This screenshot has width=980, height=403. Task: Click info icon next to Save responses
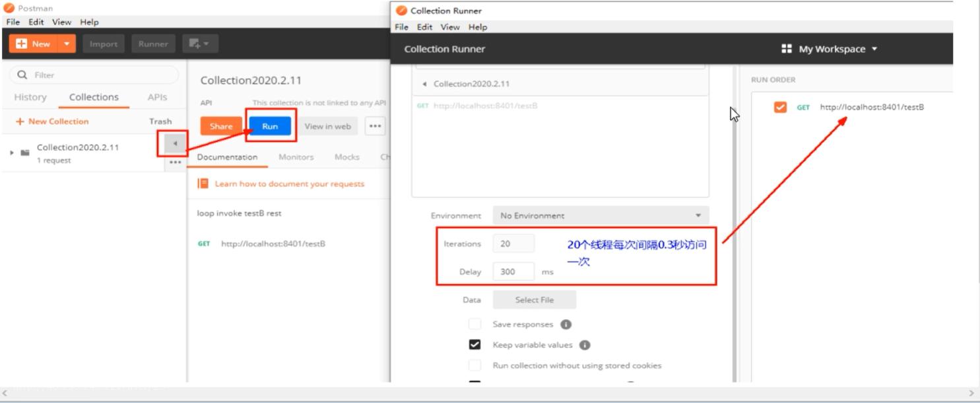[566, 324]
